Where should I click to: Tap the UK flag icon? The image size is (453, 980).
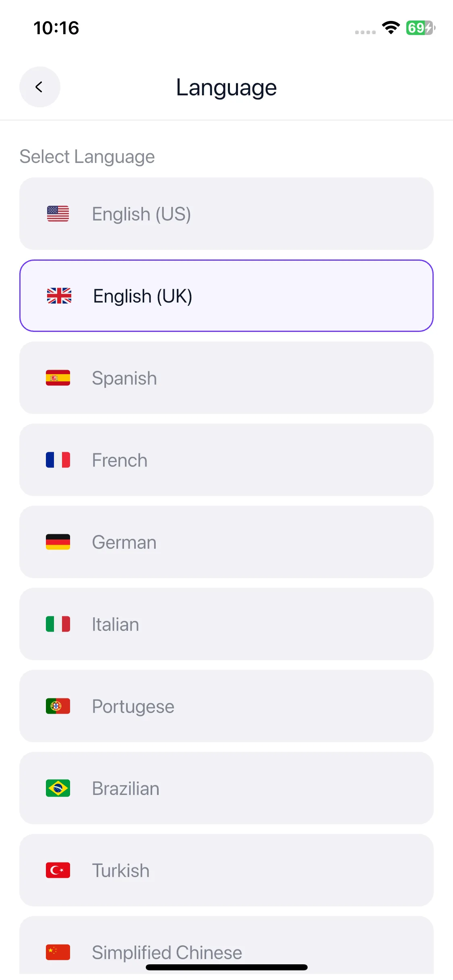click(x=59, y=296)
